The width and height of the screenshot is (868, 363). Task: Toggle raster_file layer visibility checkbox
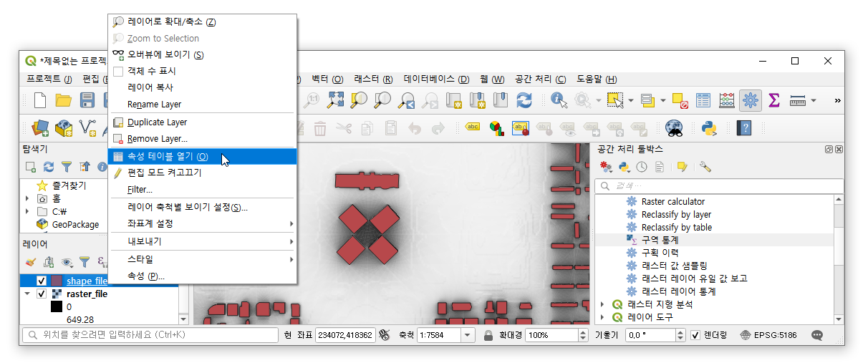[x=42, y=294]
